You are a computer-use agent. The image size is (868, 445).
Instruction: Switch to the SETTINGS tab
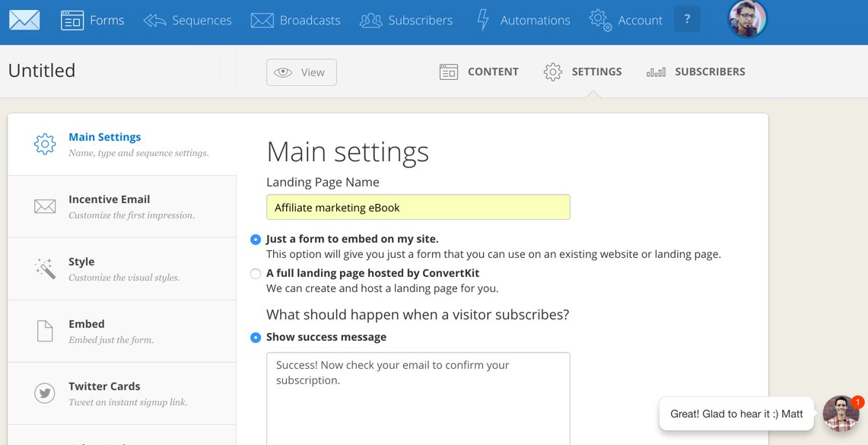tap(583, 72)
